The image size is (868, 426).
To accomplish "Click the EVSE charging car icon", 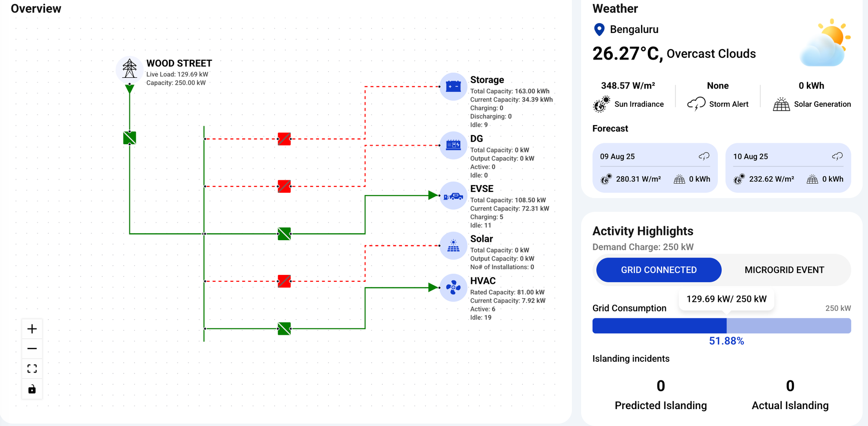I will coord(453,196).
